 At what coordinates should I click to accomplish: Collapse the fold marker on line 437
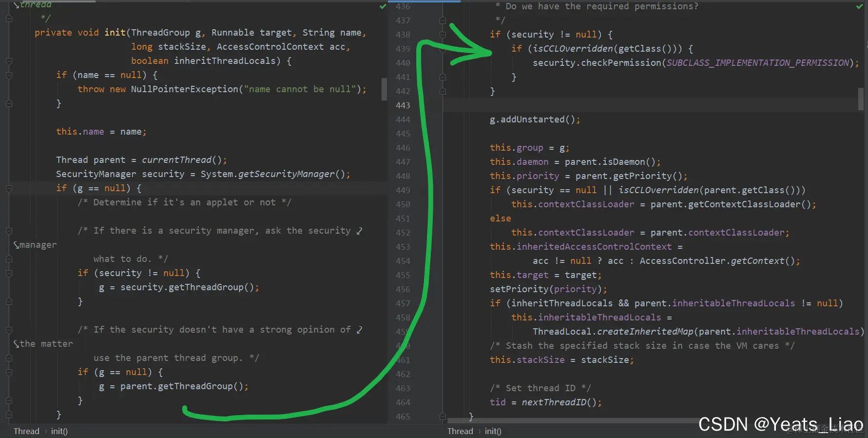[x=443, y=20]
